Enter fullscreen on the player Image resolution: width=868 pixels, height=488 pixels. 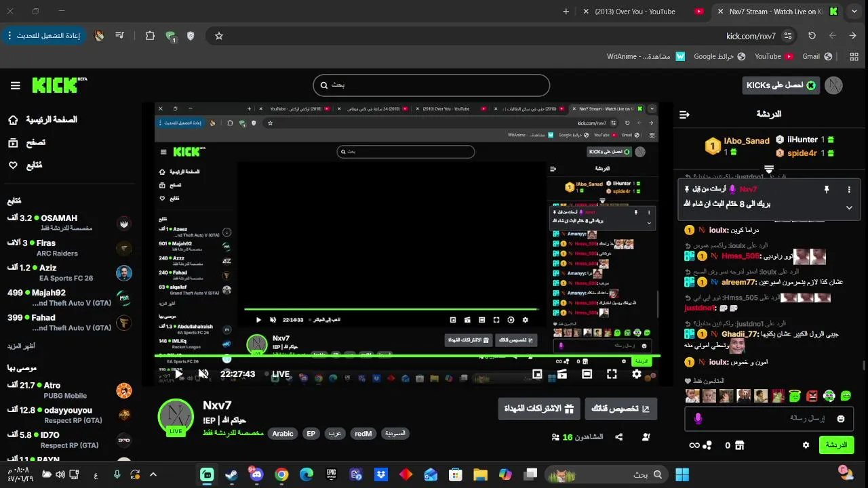tap(612, 373)
